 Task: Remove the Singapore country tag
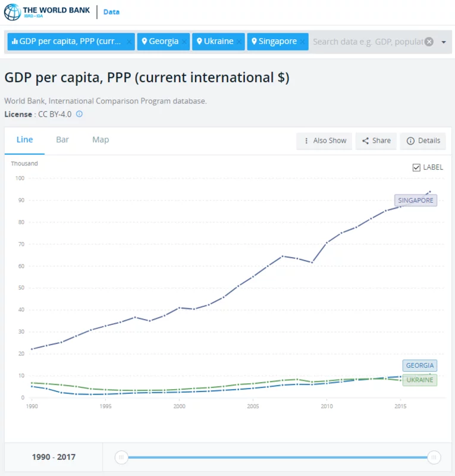click(x=302, y=42)
